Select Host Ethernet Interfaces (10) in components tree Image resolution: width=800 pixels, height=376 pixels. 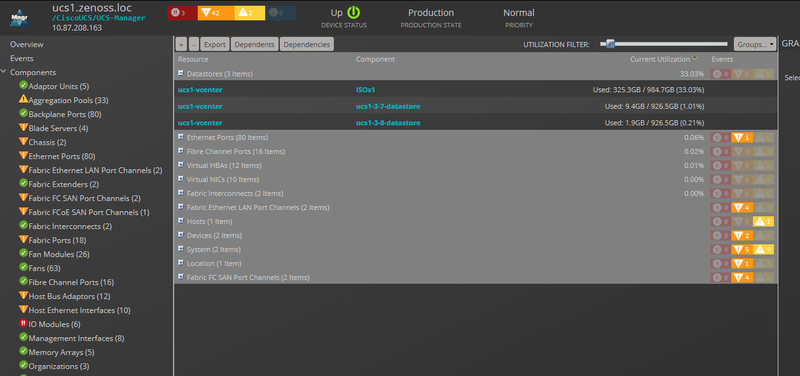point(80,310)
